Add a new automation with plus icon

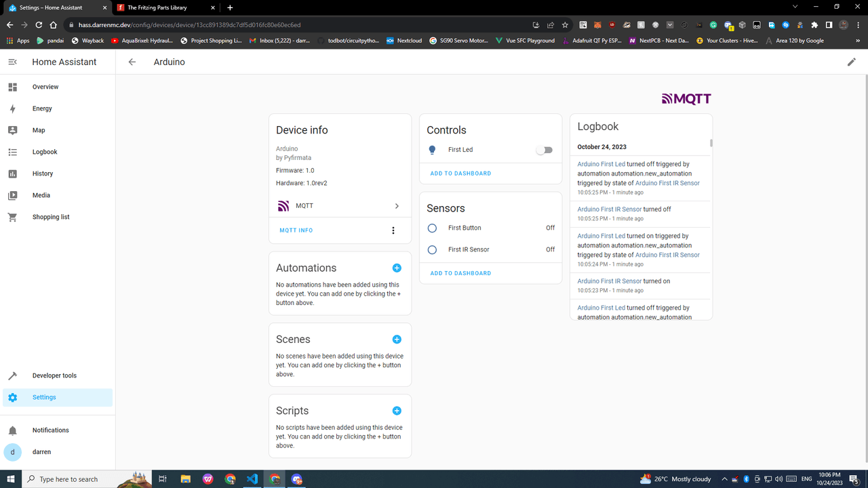[397, 268]
